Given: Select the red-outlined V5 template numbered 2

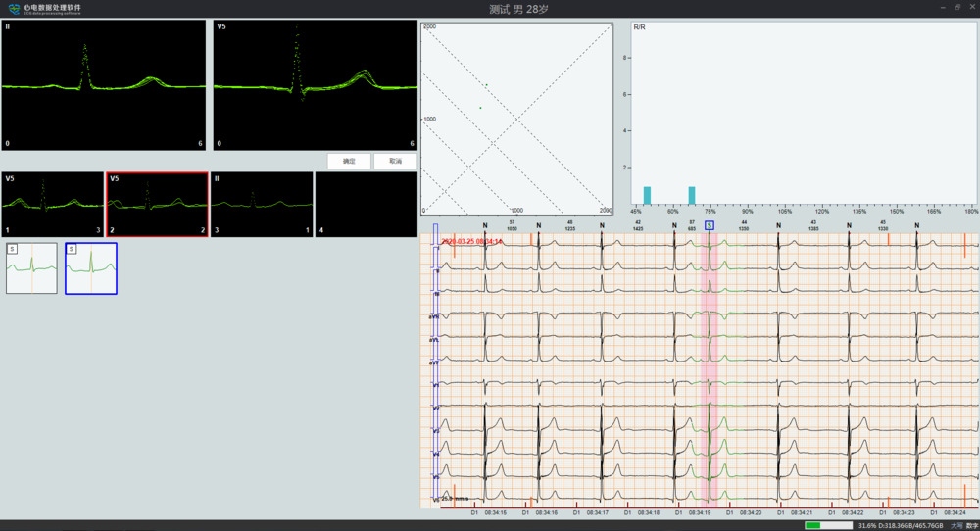Looking at the screenshot, I should click(157, 204).
